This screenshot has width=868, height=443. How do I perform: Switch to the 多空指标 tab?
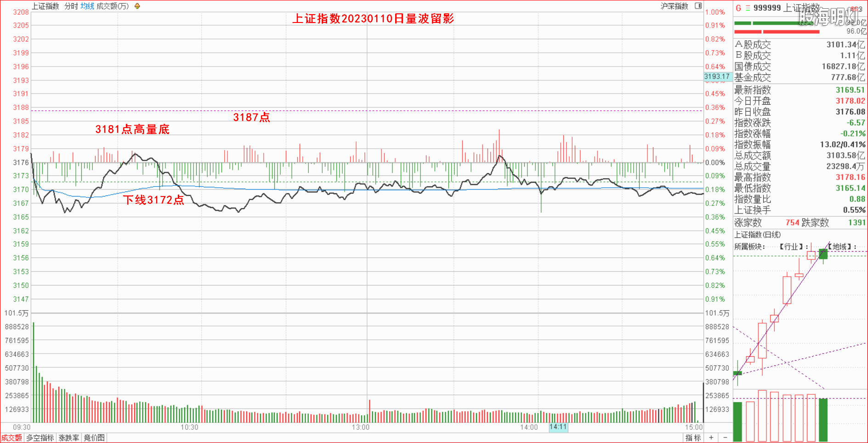click(x=40, y=438)
